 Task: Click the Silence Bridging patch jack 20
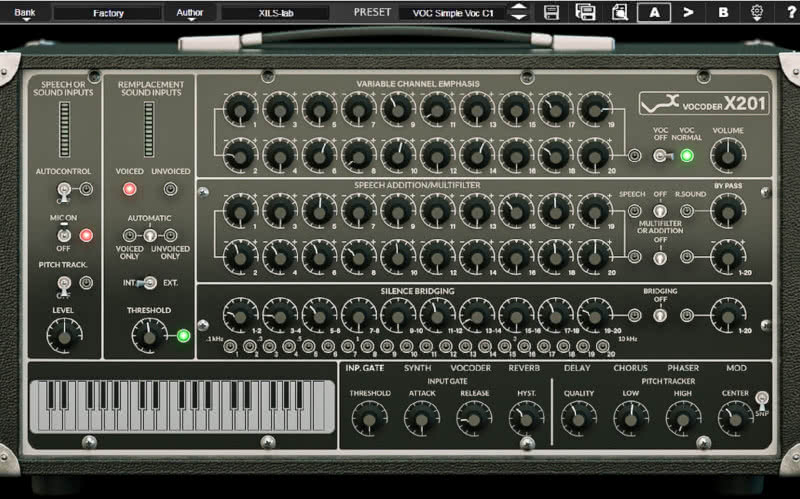click(603, 346)
